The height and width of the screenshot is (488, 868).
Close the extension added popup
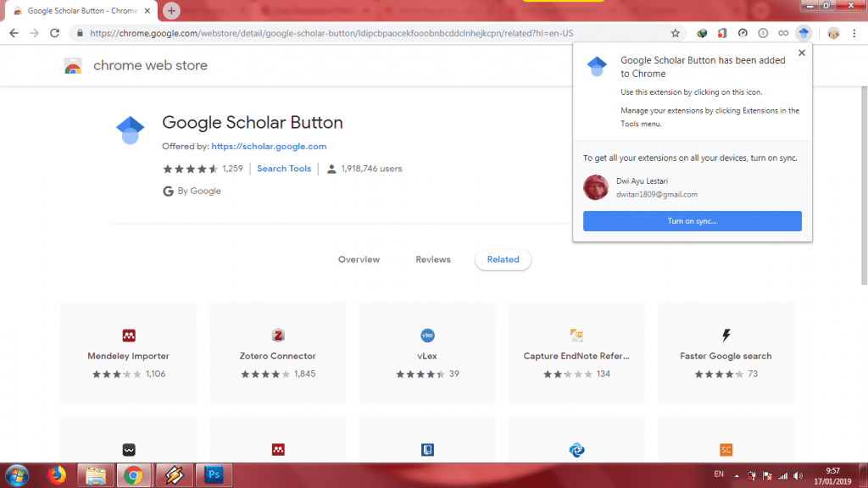click(x=801, y=53)
